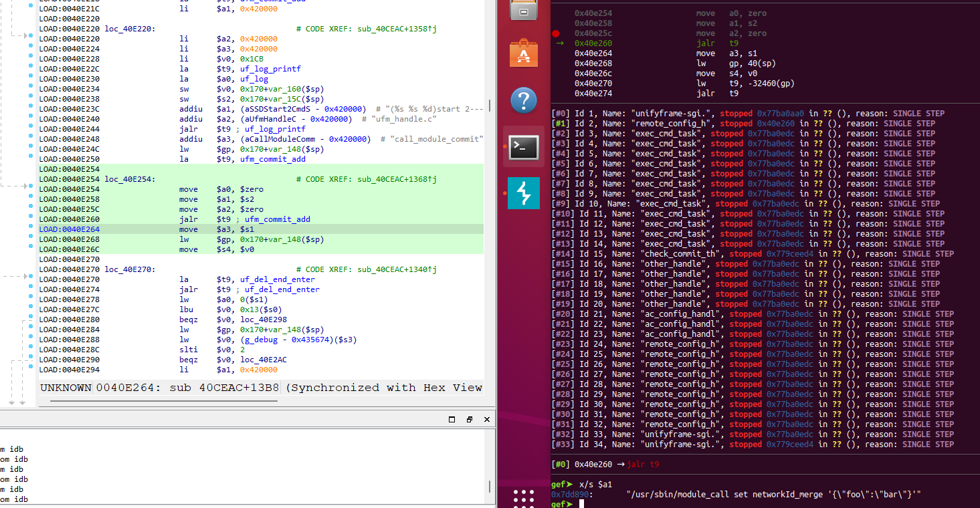This screenshot has height=508, width=980.
Task: Open the Files icon in Ubuntu dock
Action: (x=523, y=11)
